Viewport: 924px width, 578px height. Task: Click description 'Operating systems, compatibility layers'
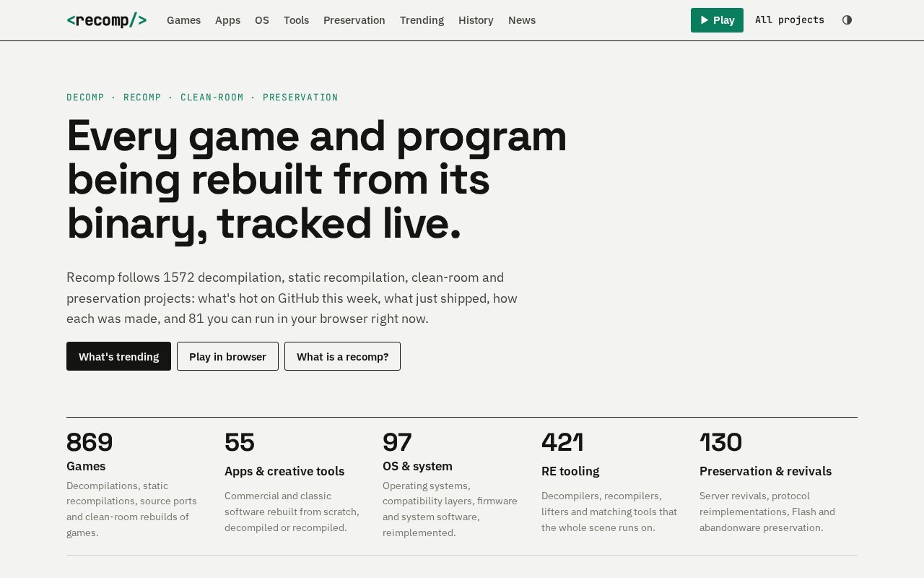click(450, 509)
